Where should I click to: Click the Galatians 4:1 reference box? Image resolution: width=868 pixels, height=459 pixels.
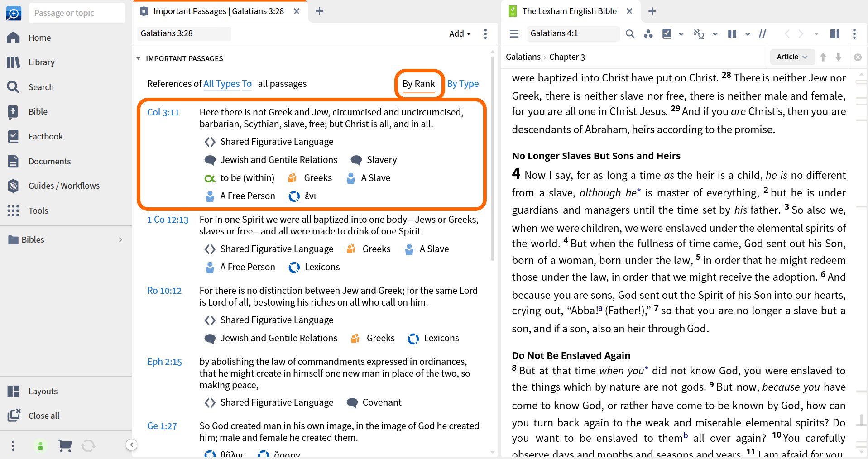click(572, 33)
